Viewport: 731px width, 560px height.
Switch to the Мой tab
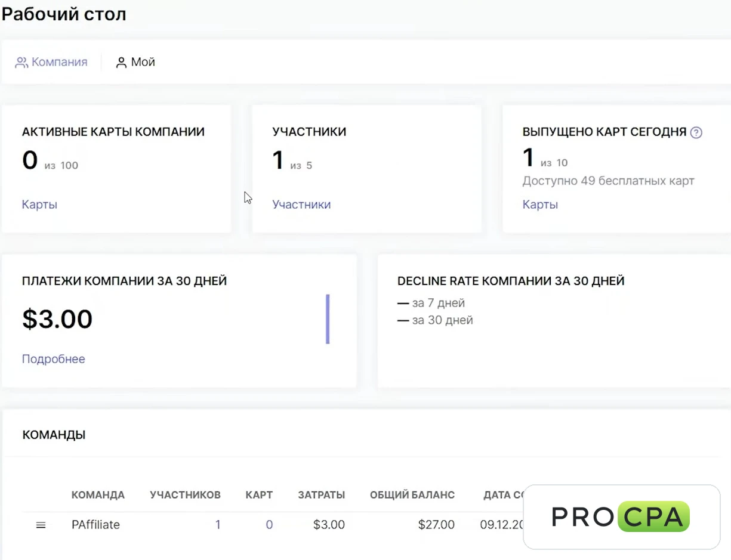click(135, 62)
